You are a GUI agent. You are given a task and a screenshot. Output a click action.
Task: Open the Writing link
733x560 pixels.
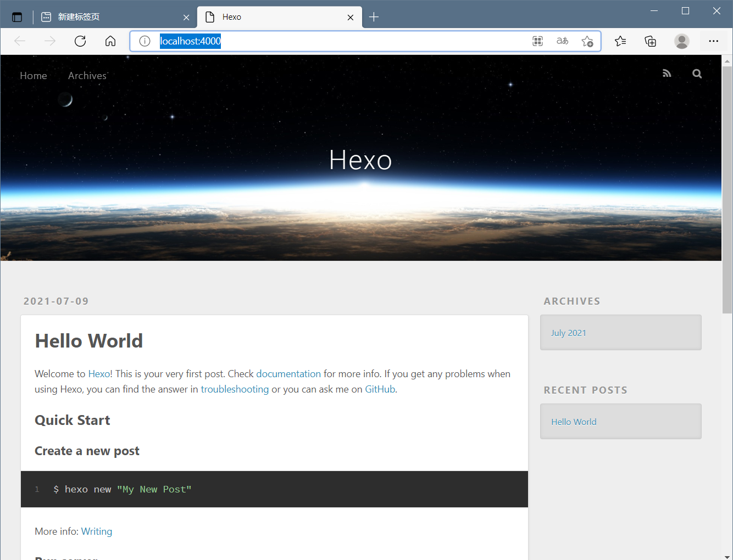pyautogui.click(x=97, y=531)
